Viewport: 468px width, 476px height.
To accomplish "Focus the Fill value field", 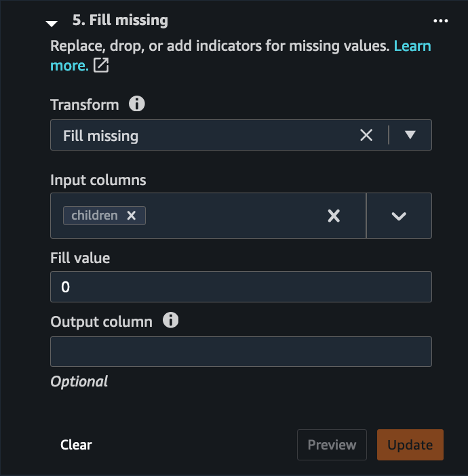I will click(x=241, y=287).
